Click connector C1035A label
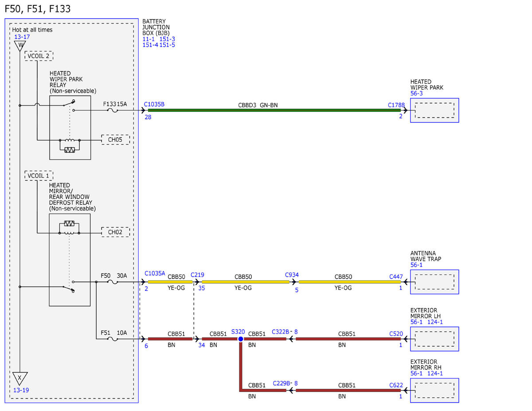The height and width of the screenshot is (411, 532). (x=155, y=274)
